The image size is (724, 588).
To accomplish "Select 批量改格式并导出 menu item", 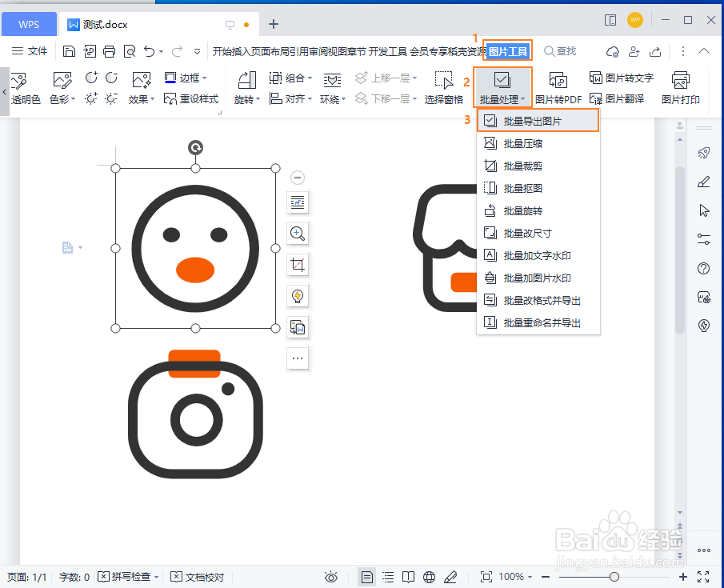I will click(x=538, y=300).
